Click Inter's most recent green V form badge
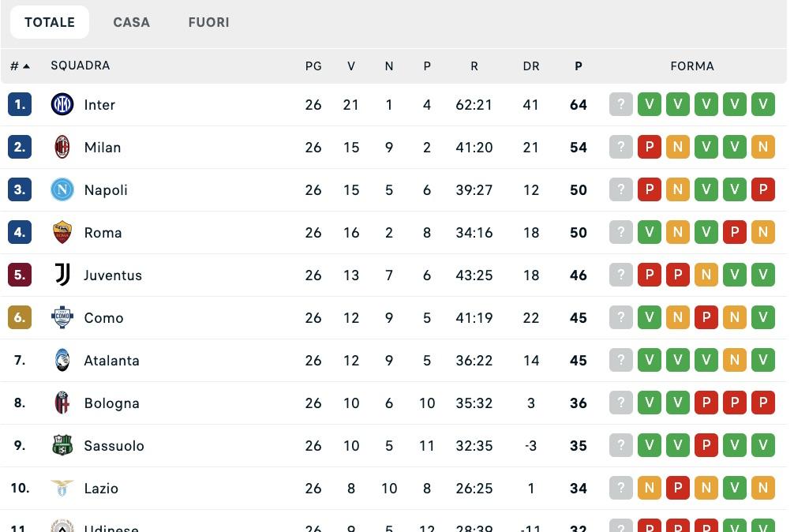Image resolution: width=794 pixels, height=532 pixels. point(762,104)
